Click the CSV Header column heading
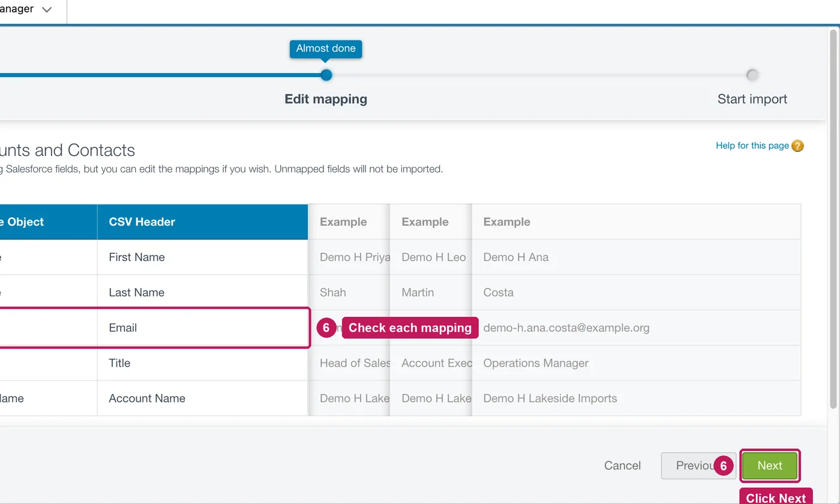 202,222
